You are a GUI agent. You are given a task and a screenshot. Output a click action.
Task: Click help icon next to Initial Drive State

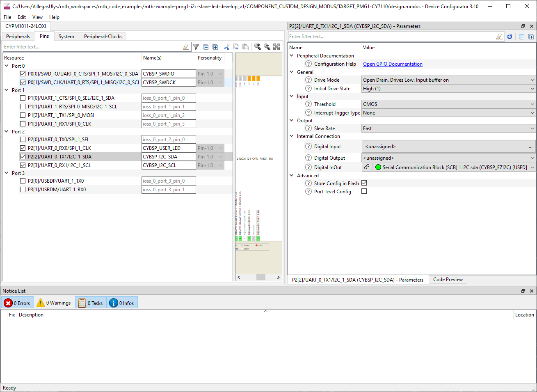click(308, 89)
